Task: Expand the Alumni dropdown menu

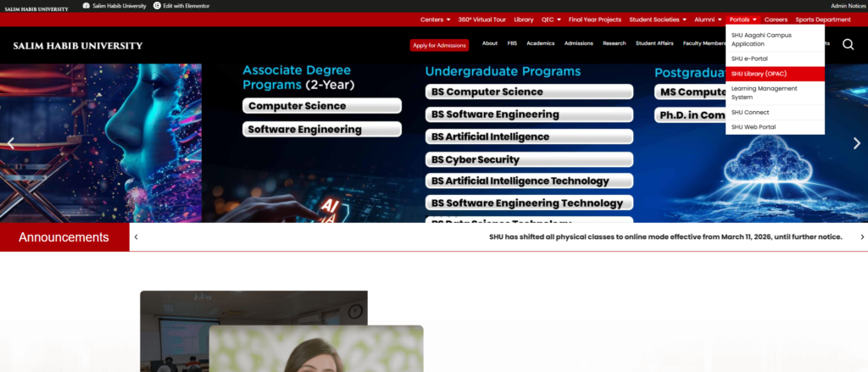Action: (708, 19)
